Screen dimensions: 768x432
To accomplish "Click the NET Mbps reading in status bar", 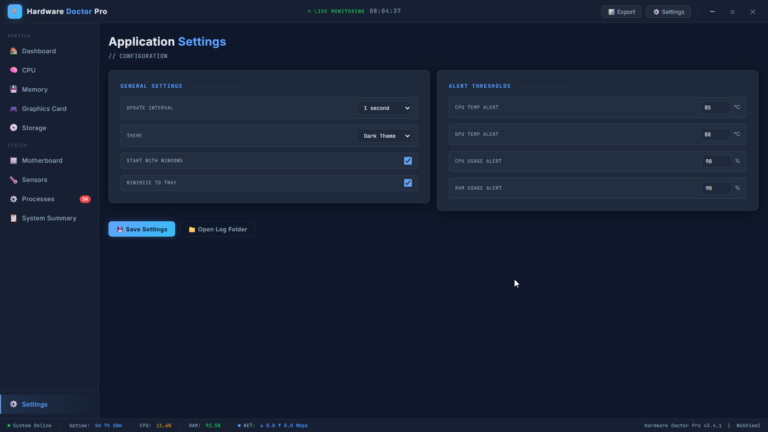I will pos(284,426).
